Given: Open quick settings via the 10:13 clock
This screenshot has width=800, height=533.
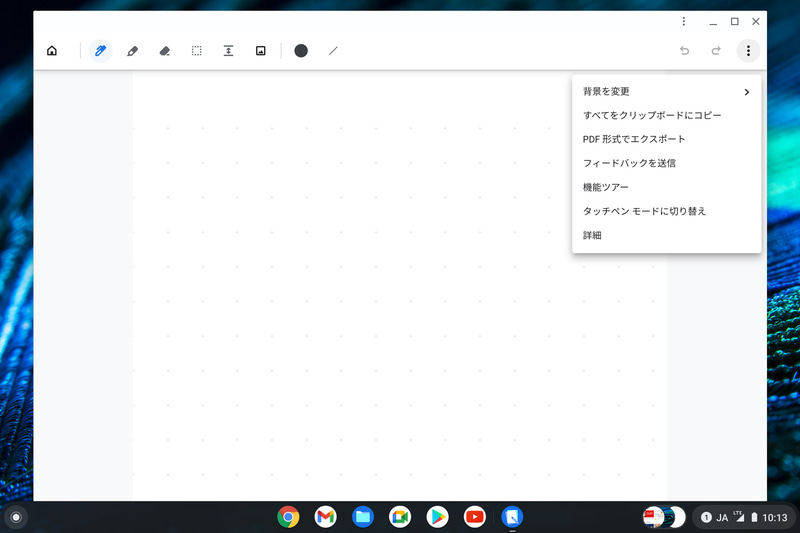Looking at the screenshot, I should pos(774,518).
